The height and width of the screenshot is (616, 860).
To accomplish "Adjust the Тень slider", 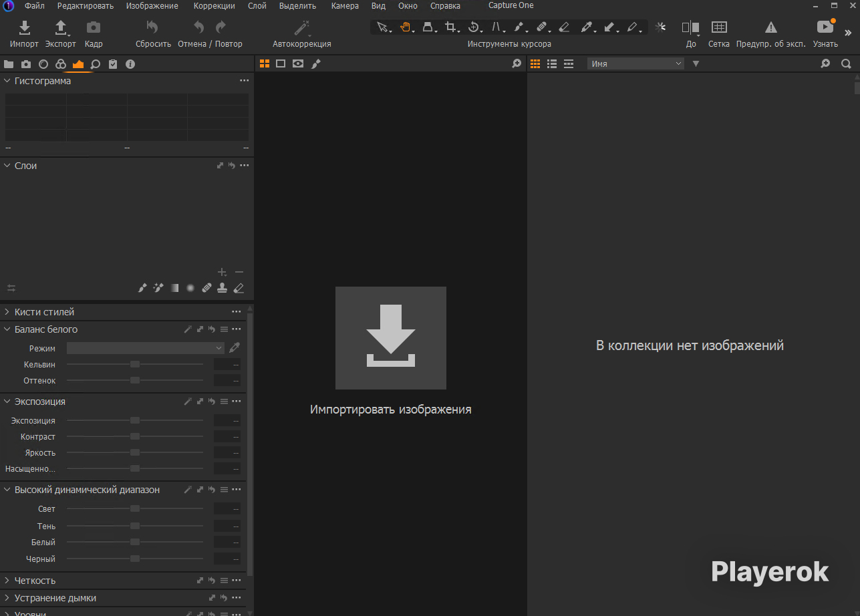I will tap(135, 526).
